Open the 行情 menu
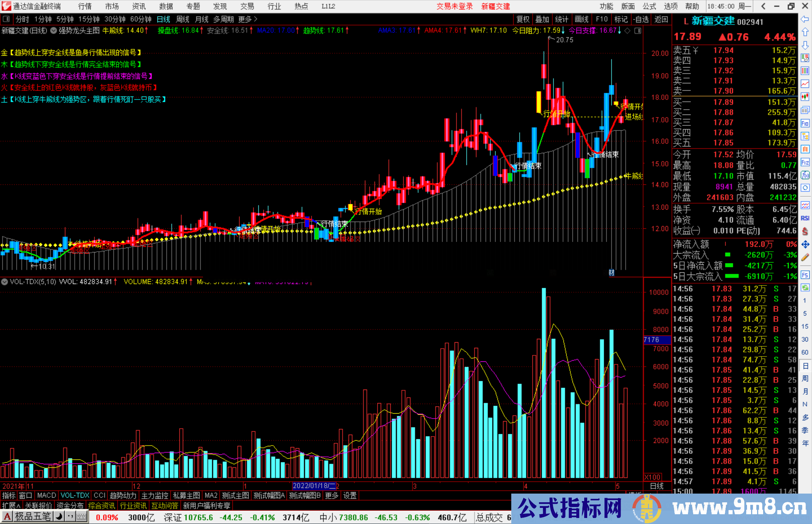 pos(85,6)
